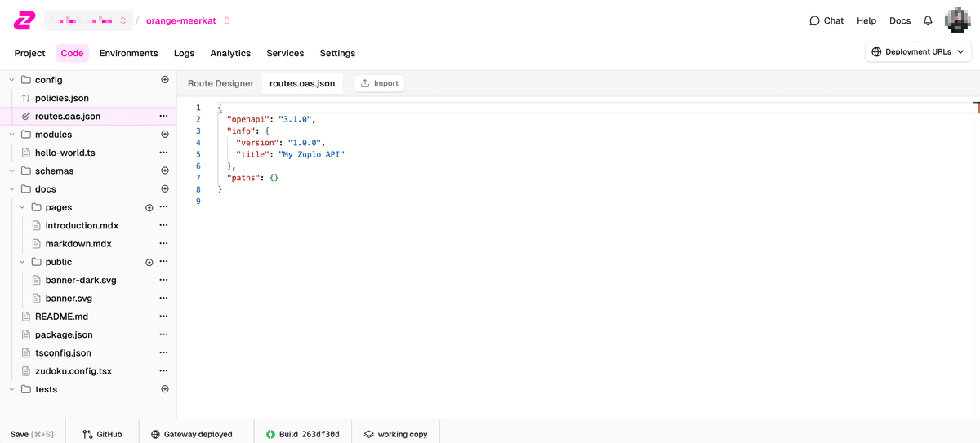Open more options for introduction.mdx
The height and width of the screenshot is (443, 980).
(x=164, y=225)
